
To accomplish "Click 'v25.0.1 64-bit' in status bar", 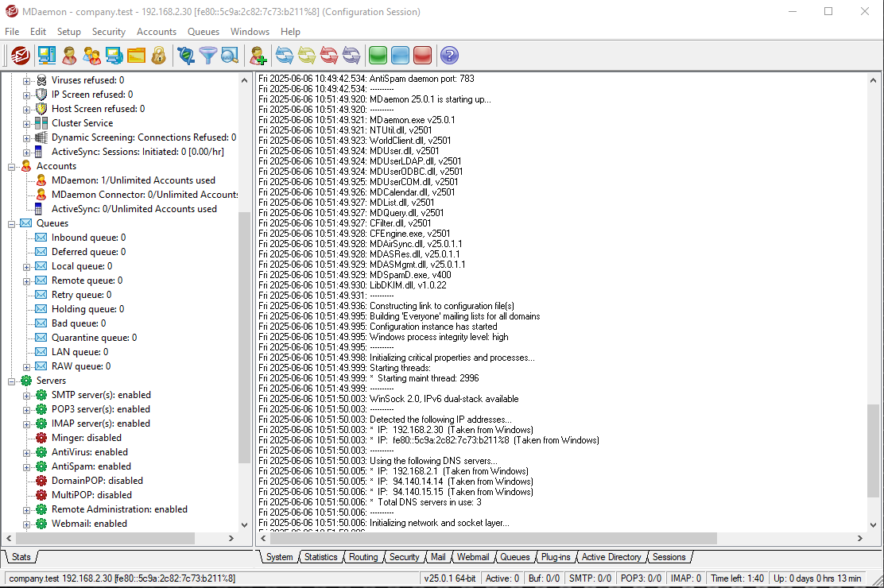I will pos(450,578).
